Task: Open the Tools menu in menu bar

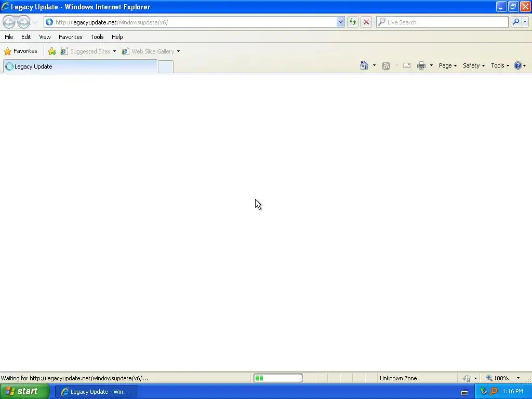Action: tap(97, 37)
